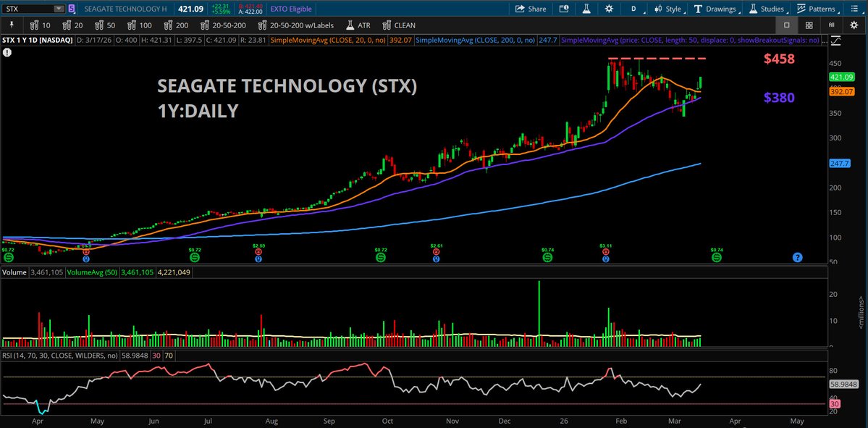
Task: Click the exclamation mark notice icon on the chart
Action: 7,53
